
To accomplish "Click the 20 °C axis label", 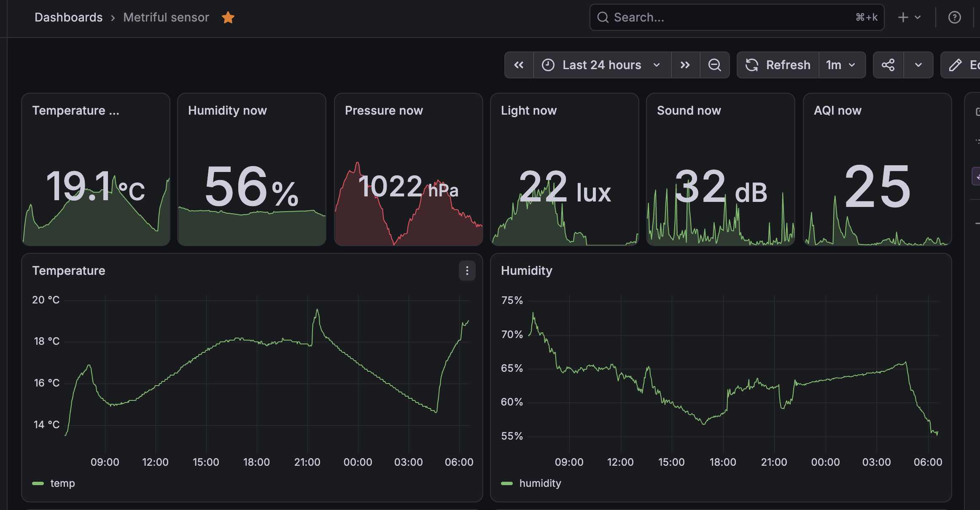I will (46, 300).
